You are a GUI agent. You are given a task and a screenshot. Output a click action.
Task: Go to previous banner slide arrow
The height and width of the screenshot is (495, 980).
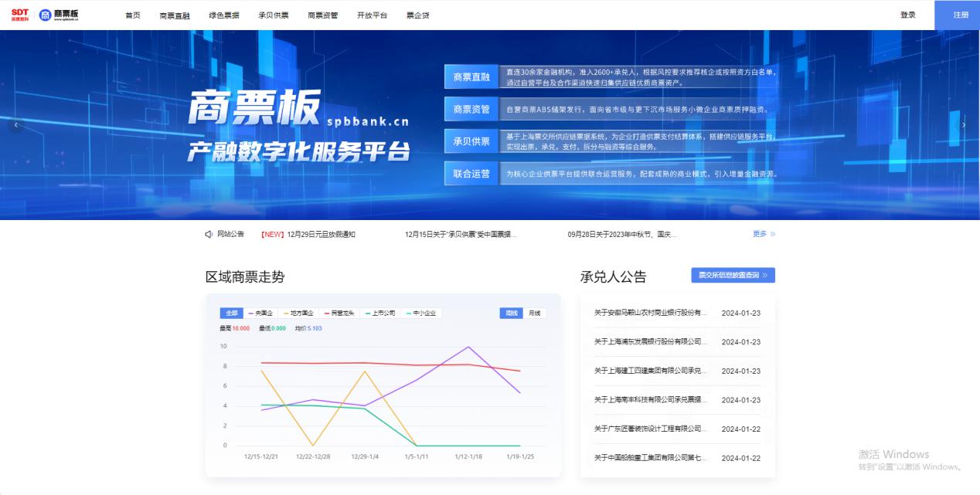tap(16, 125)
